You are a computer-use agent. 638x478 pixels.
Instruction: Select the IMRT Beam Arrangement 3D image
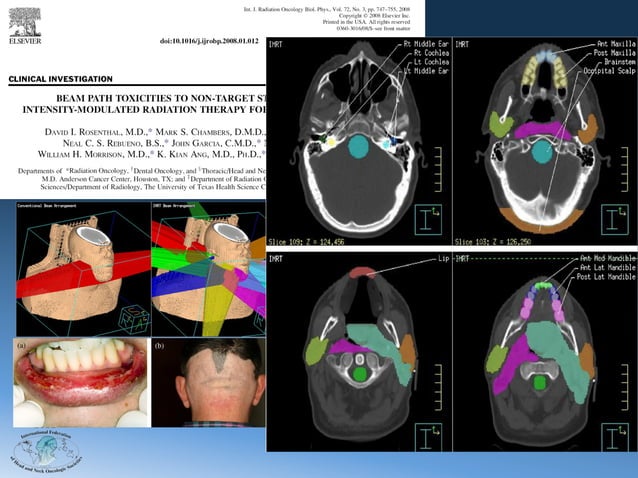pyautogui.click(x=208, y=269)
